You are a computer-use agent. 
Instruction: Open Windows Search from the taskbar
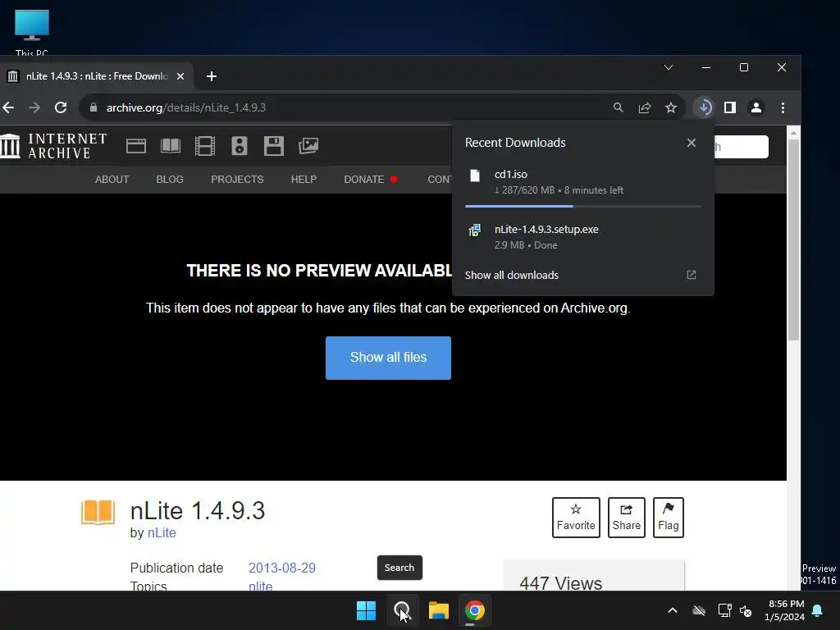[402, 610]
